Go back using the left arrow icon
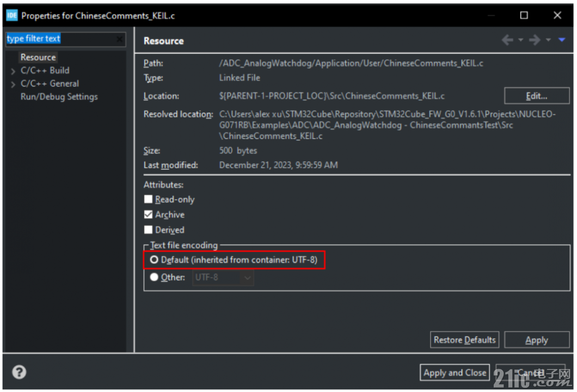577x392 pixels. 507,40
